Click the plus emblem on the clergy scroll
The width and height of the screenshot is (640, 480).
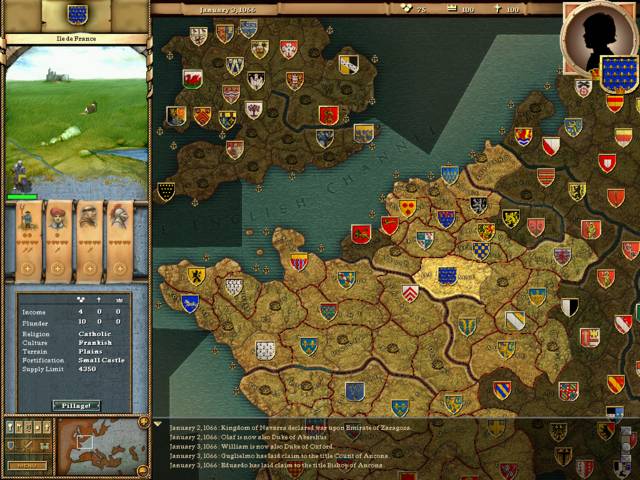click(89, 269)
